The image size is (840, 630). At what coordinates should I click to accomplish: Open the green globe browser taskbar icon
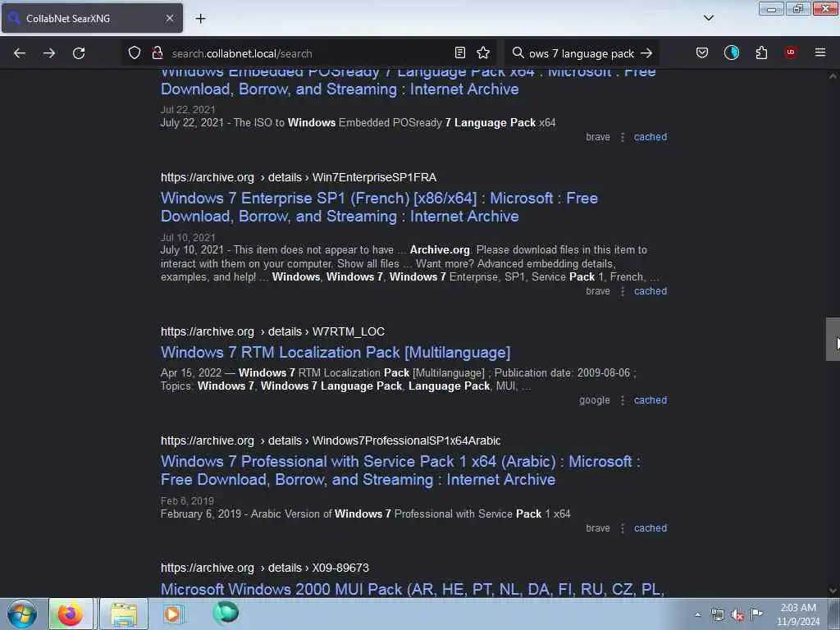226,613
